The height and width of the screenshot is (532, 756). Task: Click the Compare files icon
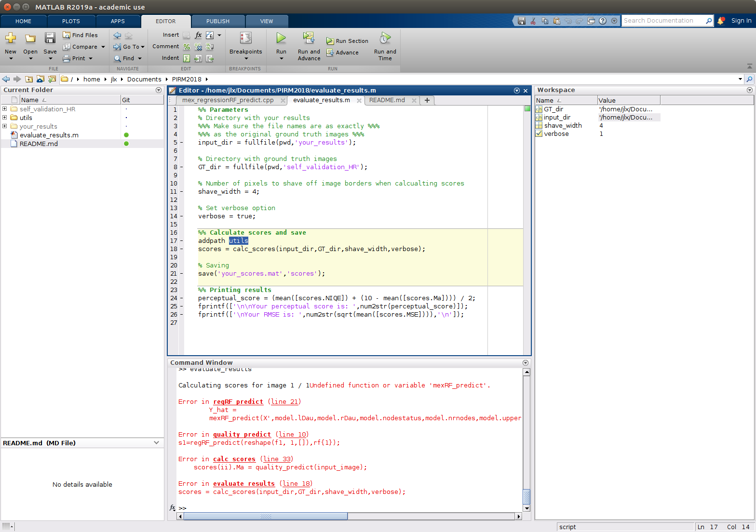(67, 47)
